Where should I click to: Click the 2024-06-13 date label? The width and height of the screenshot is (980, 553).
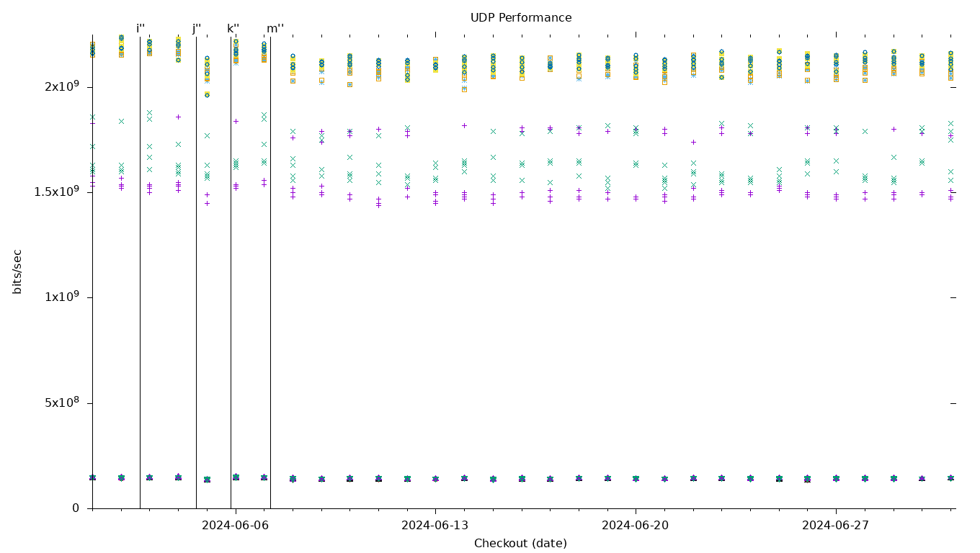click(435, 526)
